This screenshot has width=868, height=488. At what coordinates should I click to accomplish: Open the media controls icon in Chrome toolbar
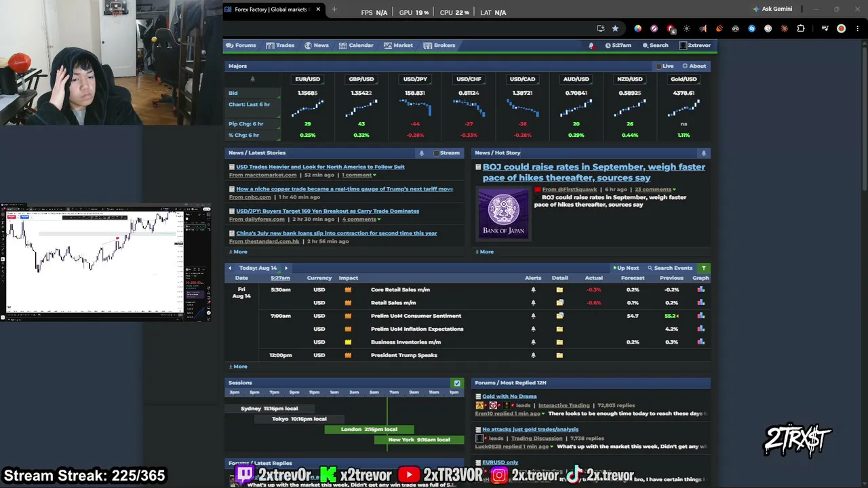point(825,28)
